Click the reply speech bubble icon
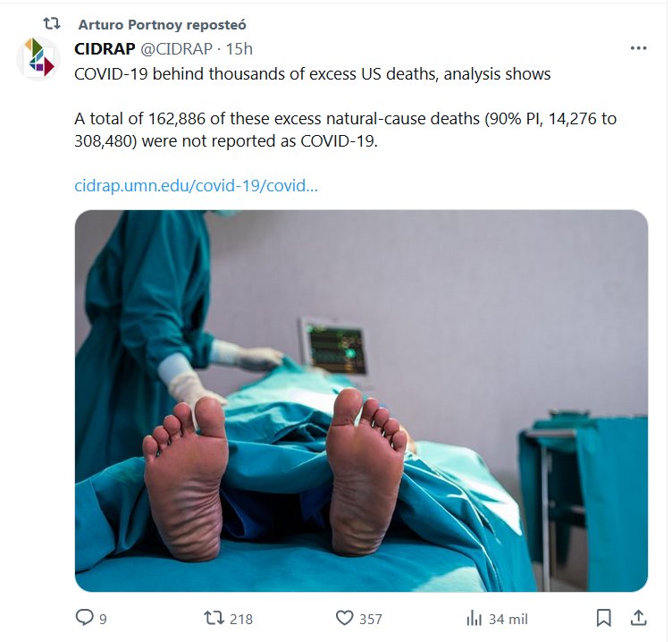The width and height of the screenshot is (672, 642). (85, 618)
